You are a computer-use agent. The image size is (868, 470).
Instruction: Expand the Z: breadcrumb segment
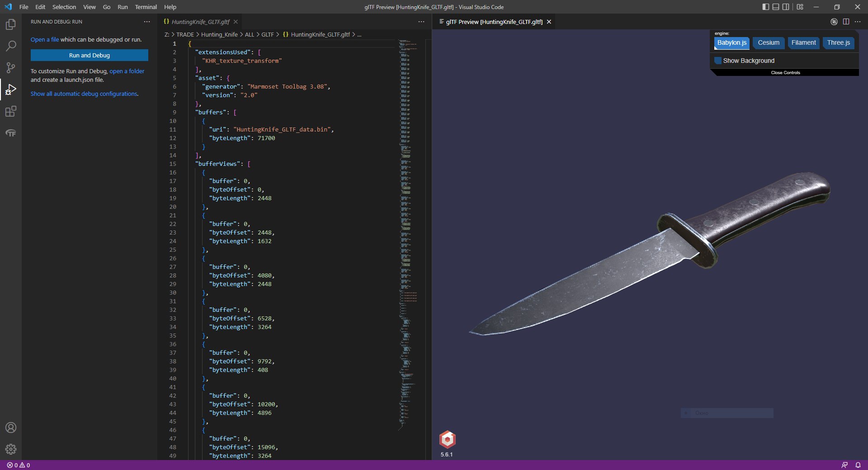click(x=167, y=34)
